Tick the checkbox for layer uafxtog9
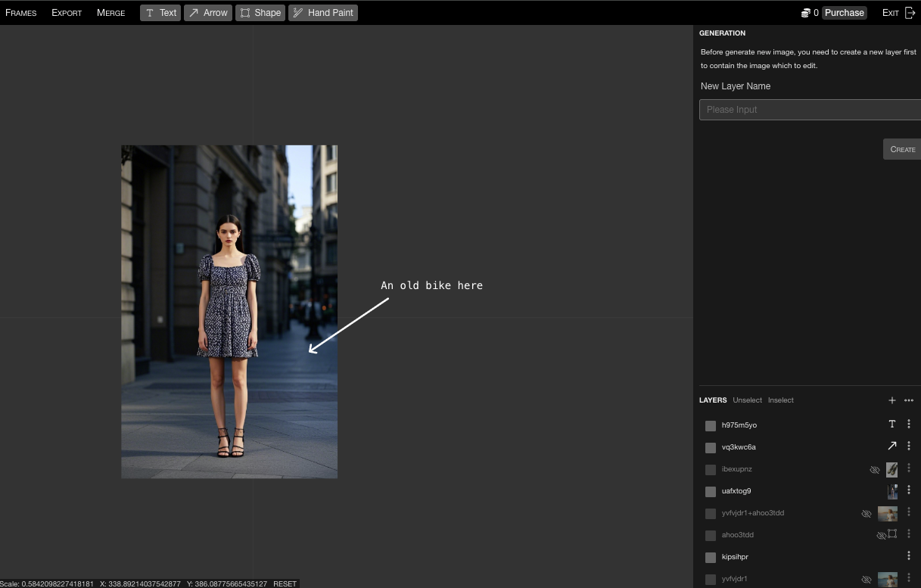Image resolution: width=921 pixels, height=588 pixels. pyautogui.click(x=711, y=492)
